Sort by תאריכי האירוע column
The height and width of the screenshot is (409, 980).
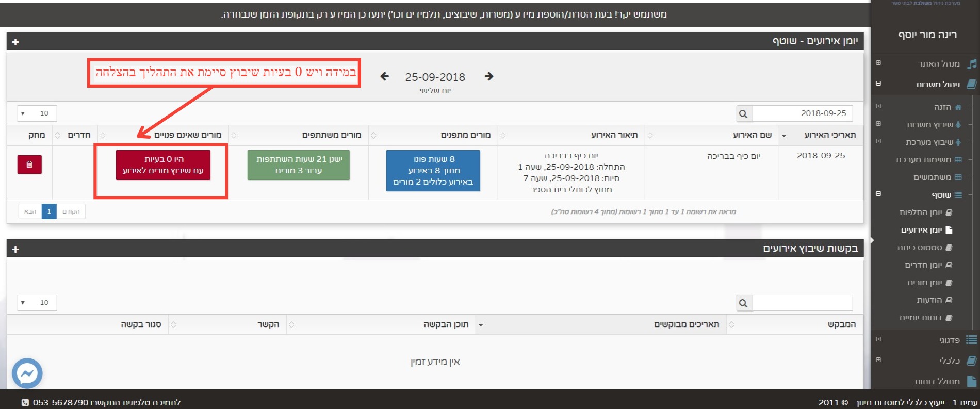821,135
